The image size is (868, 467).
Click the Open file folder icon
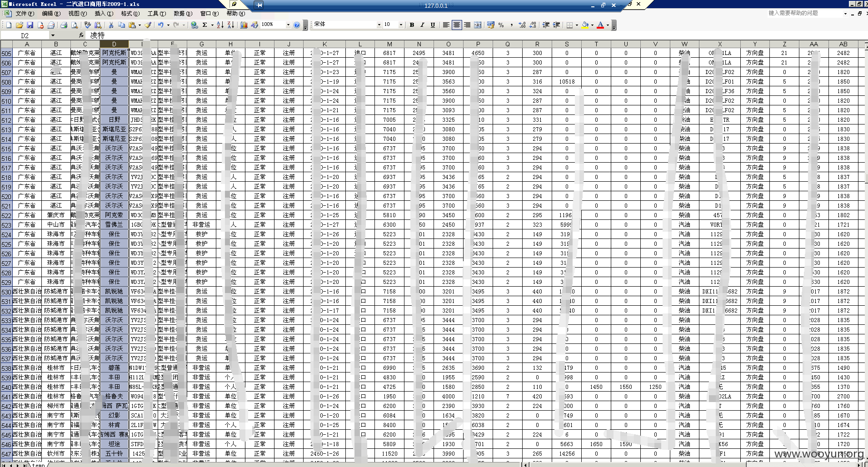19,25
